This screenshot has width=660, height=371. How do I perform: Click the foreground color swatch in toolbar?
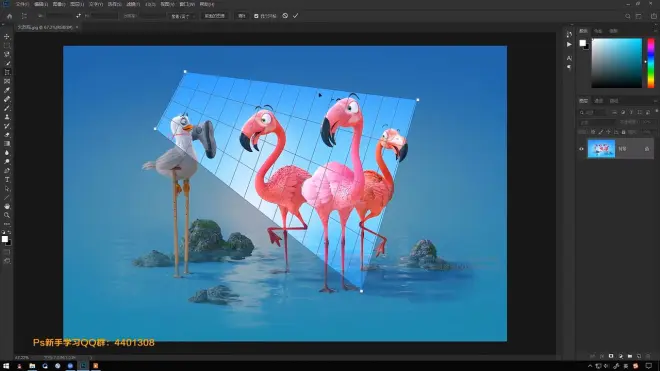point(5,239)
